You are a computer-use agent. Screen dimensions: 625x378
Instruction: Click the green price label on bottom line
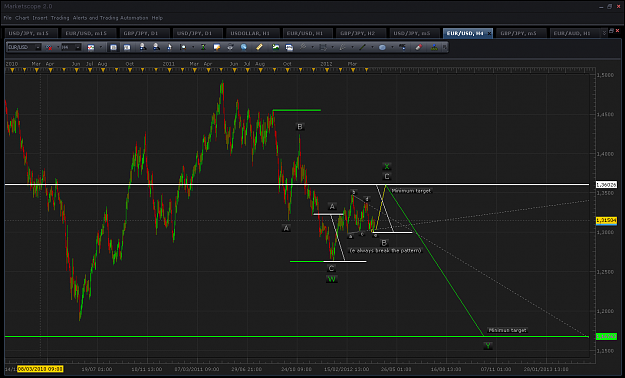tap(606, 336)
